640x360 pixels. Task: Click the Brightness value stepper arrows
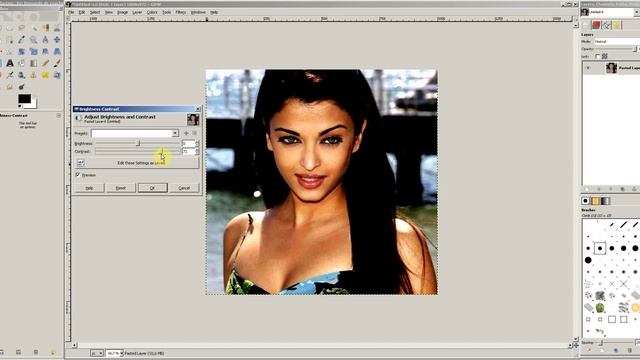point(197,143)
